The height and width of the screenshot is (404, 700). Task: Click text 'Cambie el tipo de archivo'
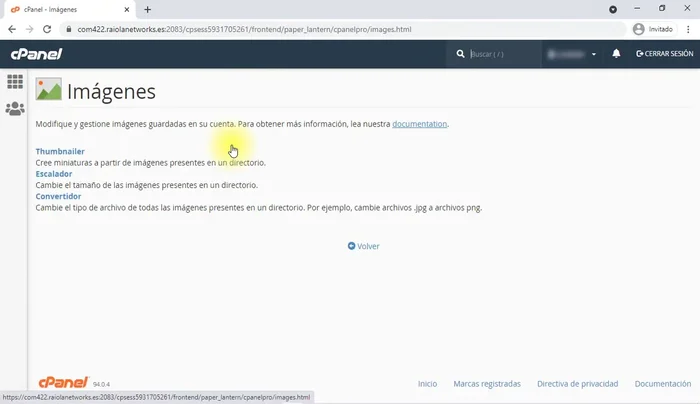click(81, 208)
